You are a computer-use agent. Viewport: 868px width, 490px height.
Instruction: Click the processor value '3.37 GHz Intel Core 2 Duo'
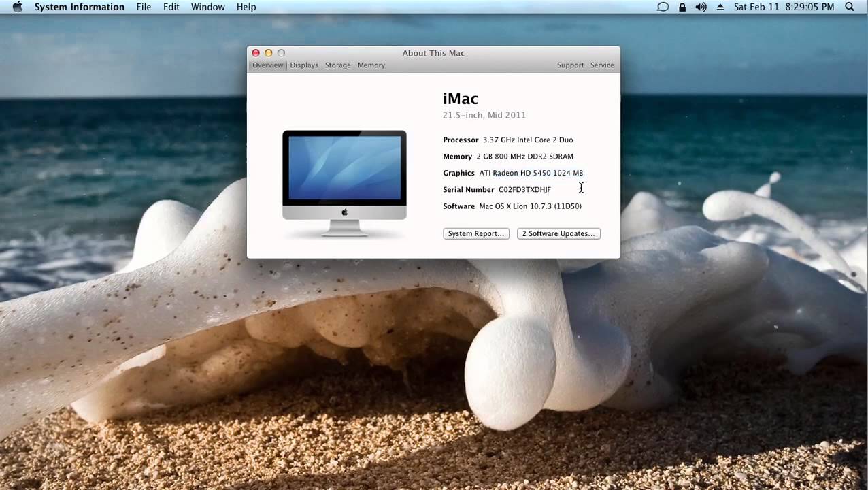528,140
